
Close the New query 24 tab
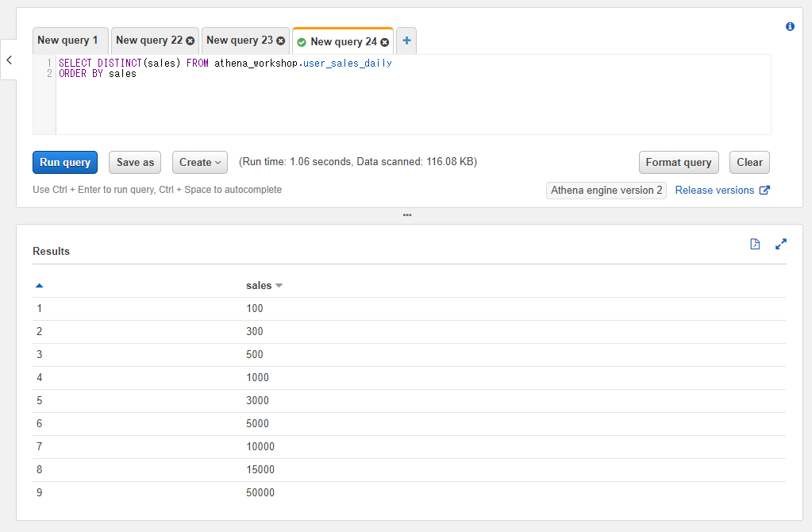(x=385, y=42)
